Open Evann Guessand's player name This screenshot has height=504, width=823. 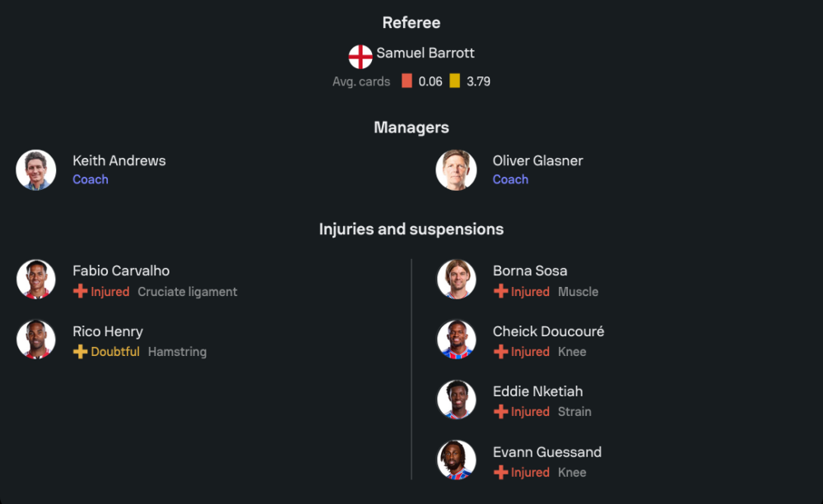pos(547,451)
